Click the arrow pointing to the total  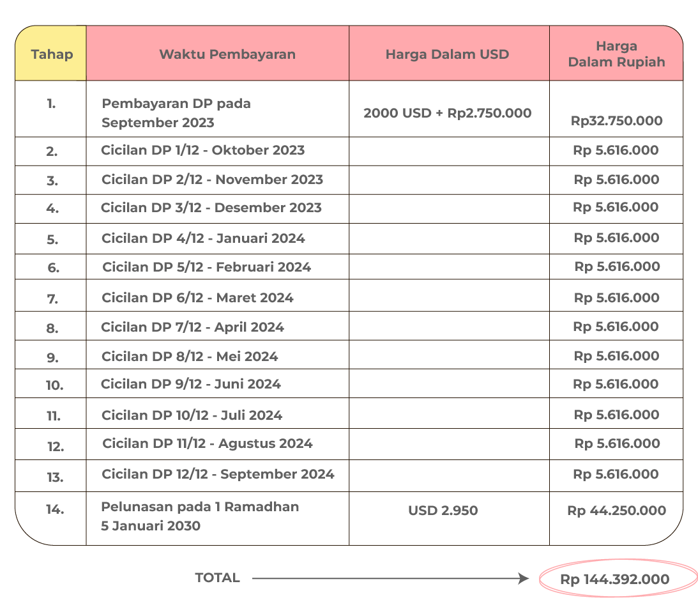(390, 579)
